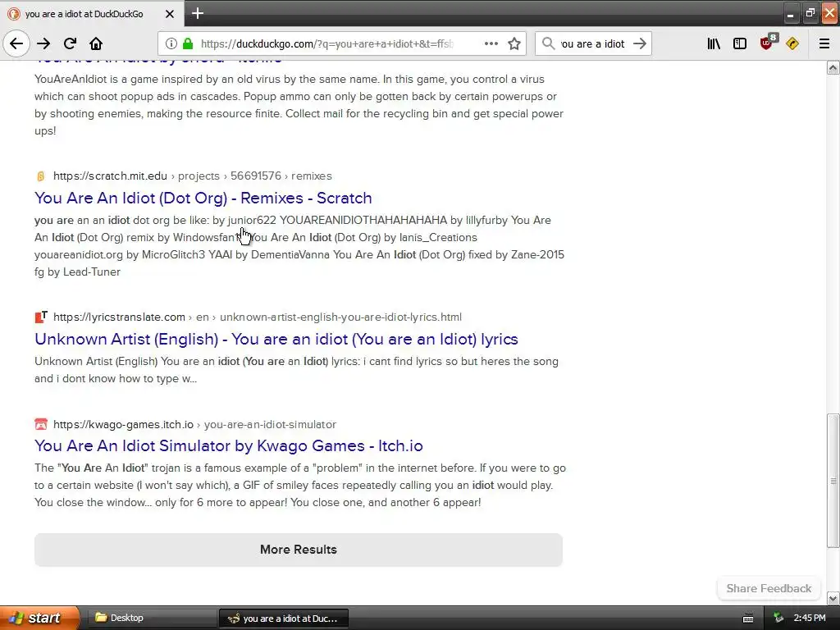840x630 pixels.
Task: Click the YouAreAnIdiot game description snippet
Action: 299,105
